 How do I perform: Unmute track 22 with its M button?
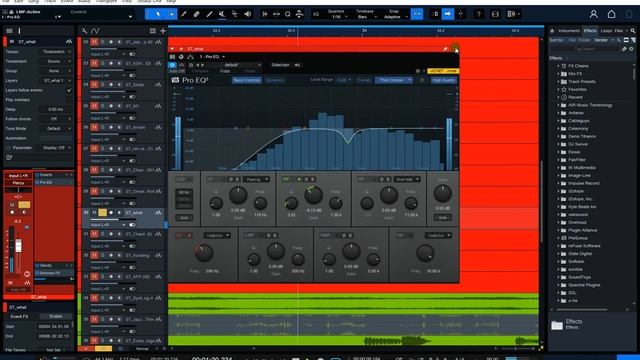tap(94, 42)
